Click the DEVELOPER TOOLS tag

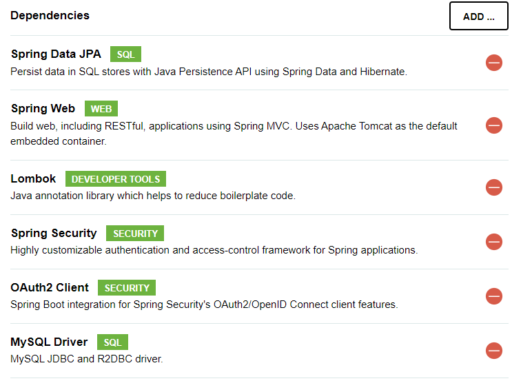click(x=116, y=178)
